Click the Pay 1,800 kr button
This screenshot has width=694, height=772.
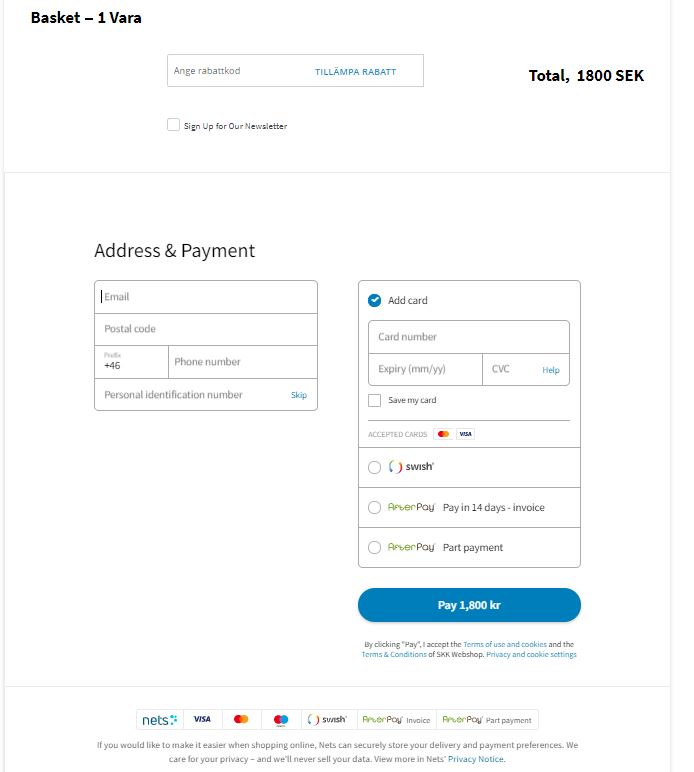pos(469,605)
